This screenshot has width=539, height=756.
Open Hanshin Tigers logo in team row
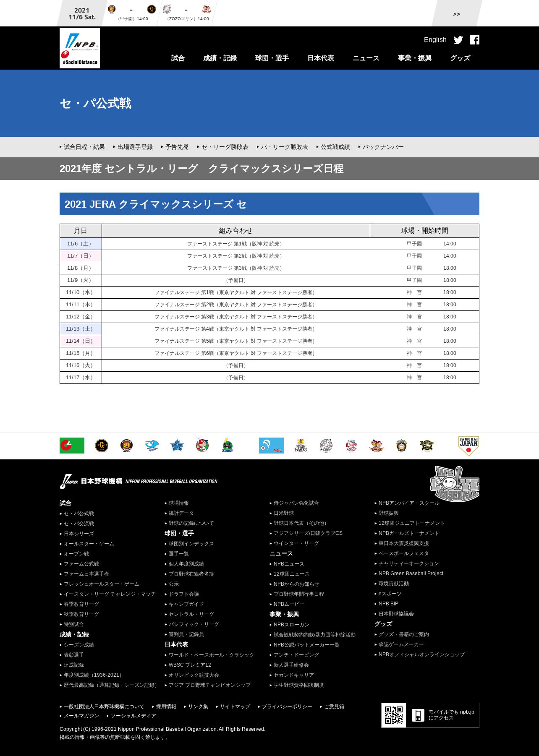coord(127,446)
